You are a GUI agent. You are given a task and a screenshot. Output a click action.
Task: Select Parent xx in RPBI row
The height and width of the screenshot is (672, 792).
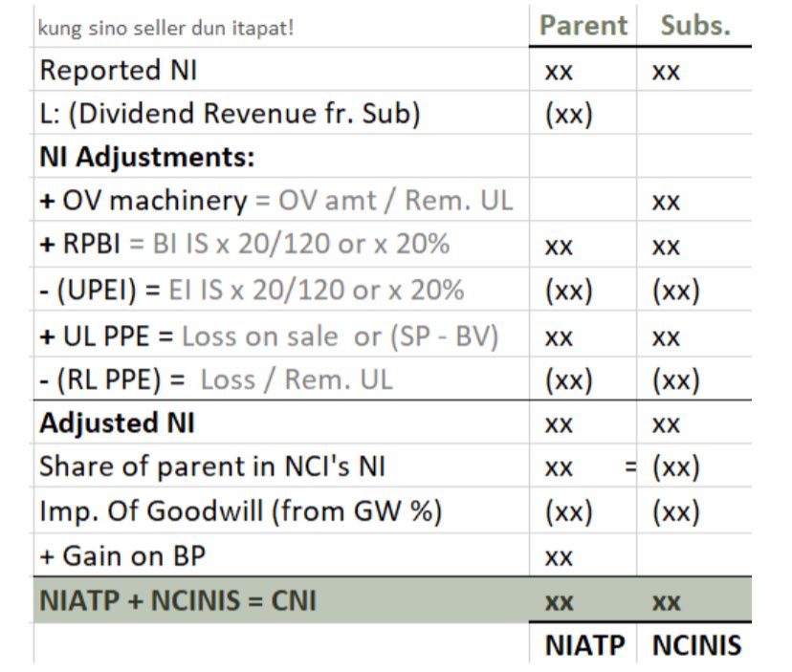coord(583,246)
